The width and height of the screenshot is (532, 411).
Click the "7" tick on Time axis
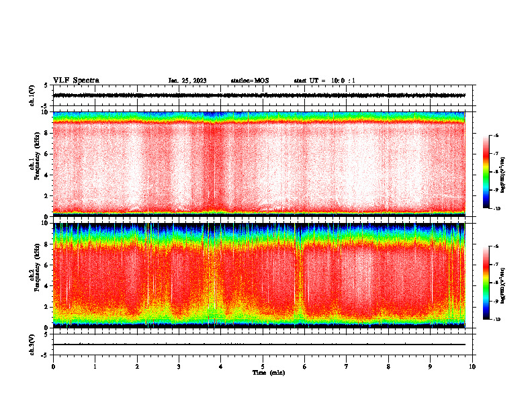[x=347, y=367]
